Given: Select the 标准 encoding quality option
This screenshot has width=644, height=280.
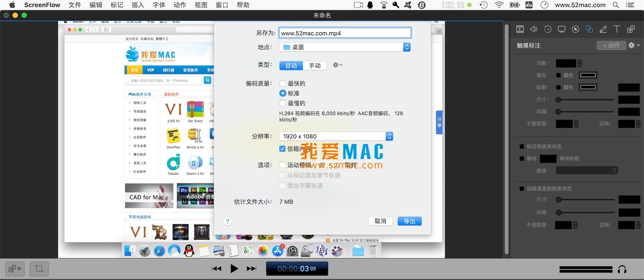Looking at the screenshot, I should coord(283,93).
